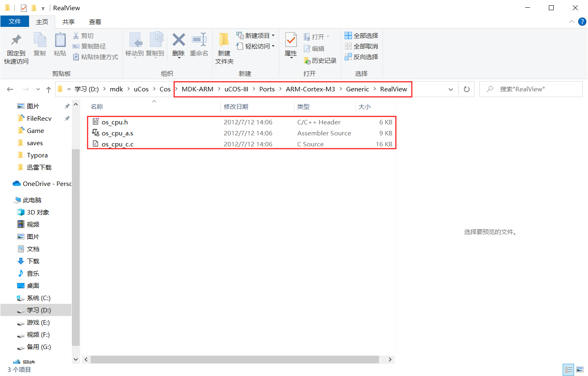The image size is (588, 376).
Task: Open Quick Access Toolbar customize arrow
Action: coord(43,8)
